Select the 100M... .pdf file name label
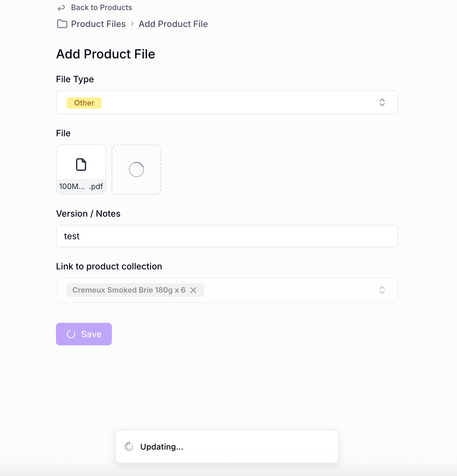 pos(81,187)
